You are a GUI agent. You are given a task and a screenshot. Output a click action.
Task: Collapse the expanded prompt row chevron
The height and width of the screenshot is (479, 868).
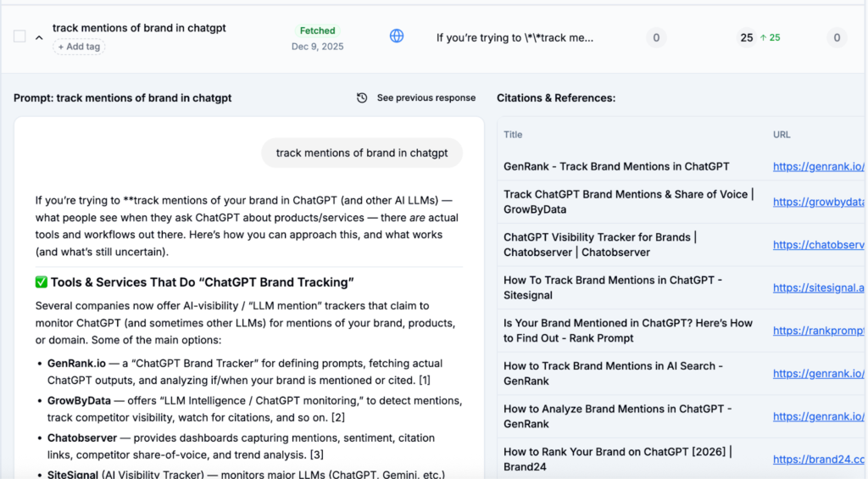[39, 37]
